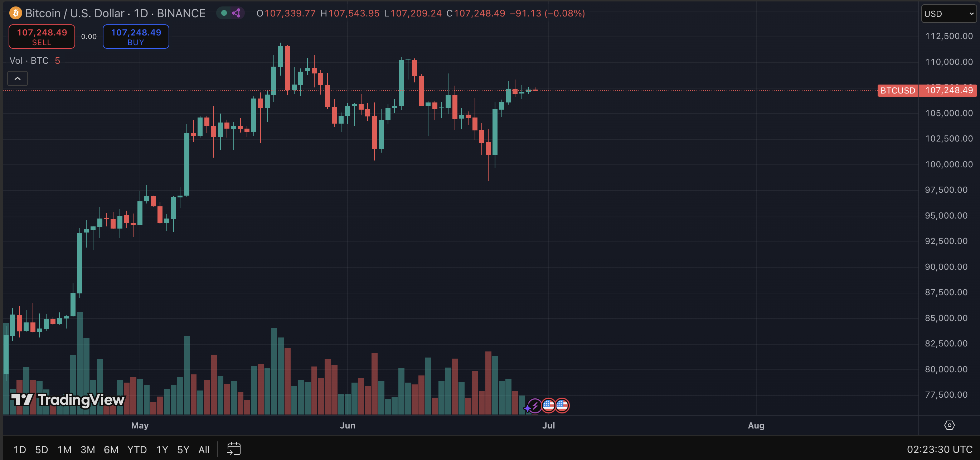Click the Vol · BTC indicator legend
The width and height of the screenshot is (980, 460).
(29, 61)
